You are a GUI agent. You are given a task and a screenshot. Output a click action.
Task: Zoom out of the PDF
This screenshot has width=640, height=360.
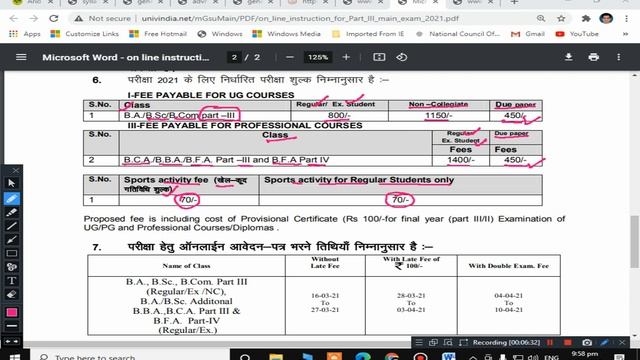[290, 57]
